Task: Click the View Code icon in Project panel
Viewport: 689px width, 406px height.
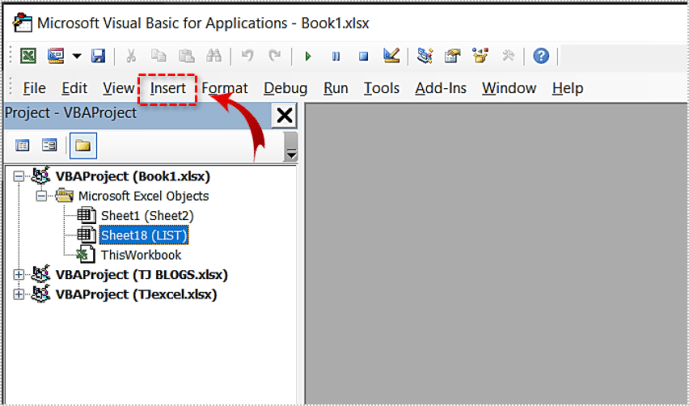Action: pos(22,145)
